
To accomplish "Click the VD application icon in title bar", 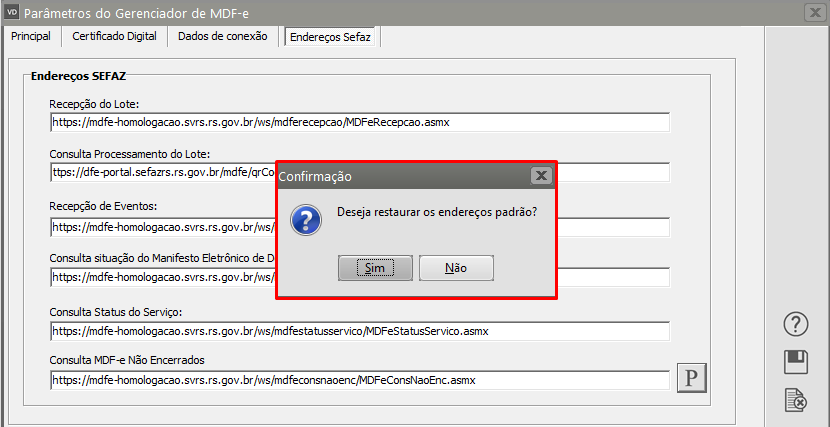I will click(x=12, y=11).
